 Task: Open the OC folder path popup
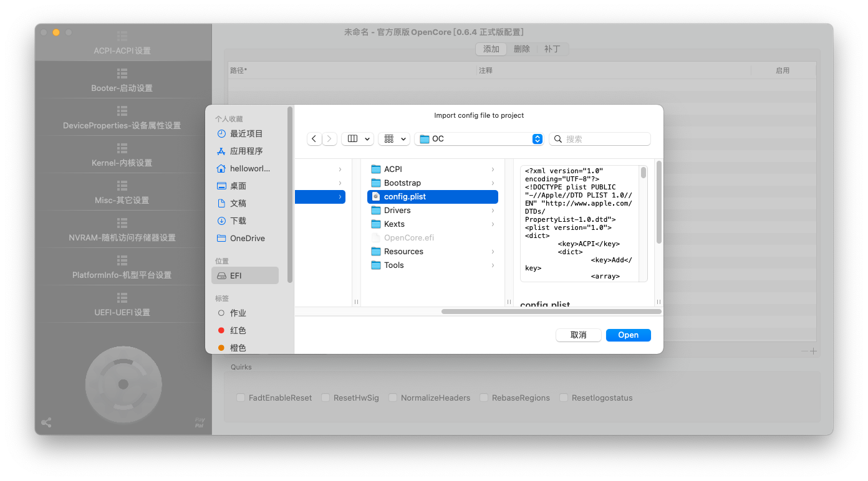[x=479, y=139]
